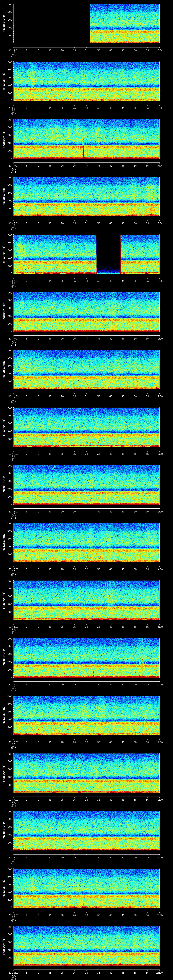Click the 20:05:00 start time label

tap(13, 108)
